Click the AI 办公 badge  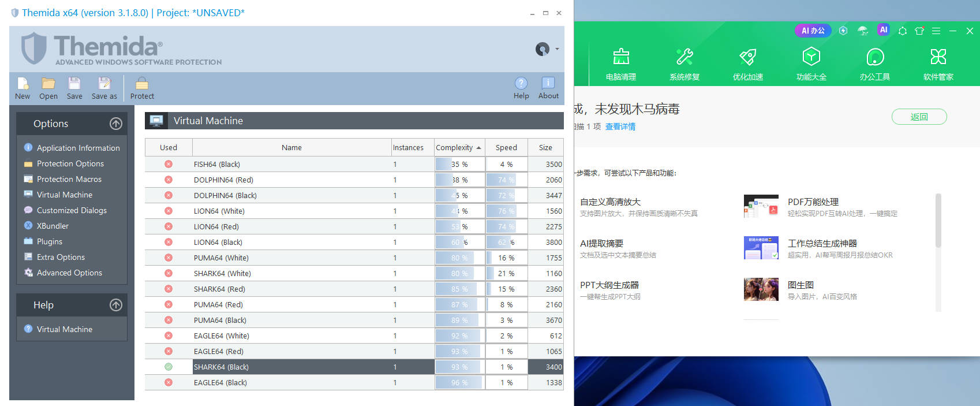813,31
